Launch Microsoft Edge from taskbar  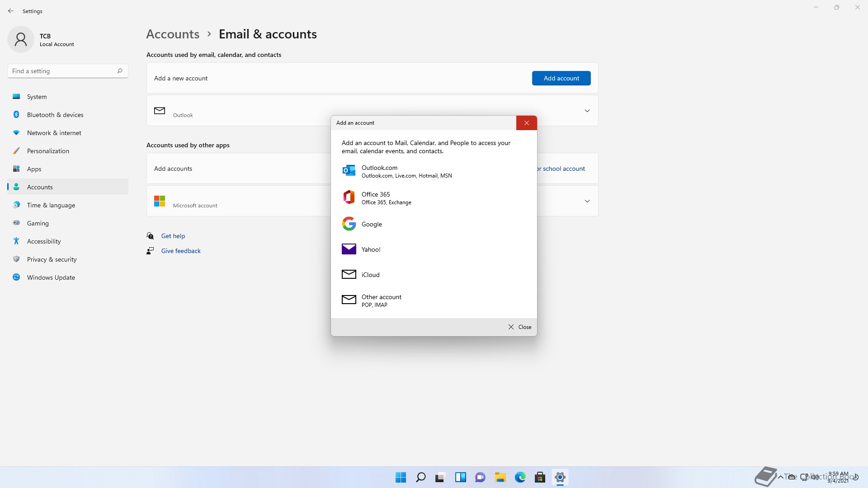pos(520,477)
